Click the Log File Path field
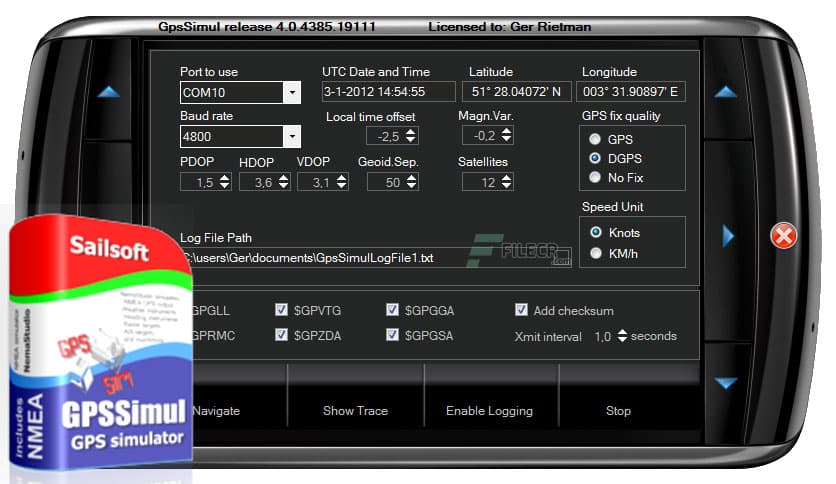The width and height of the screenshot is (836, 484). (376, 257)
